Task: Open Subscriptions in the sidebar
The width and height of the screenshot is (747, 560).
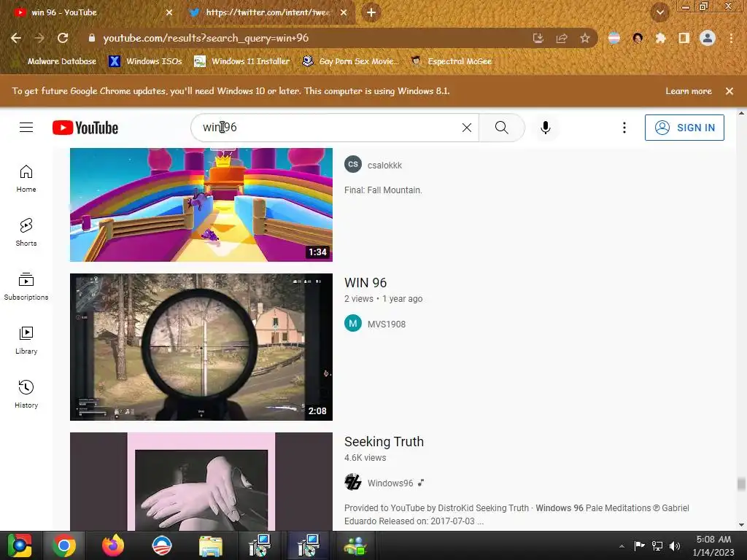Action: tap(26, 286)
